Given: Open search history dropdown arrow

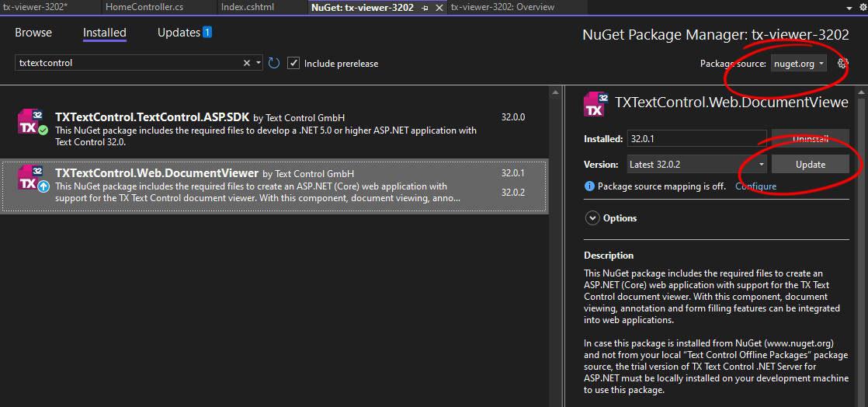Looking at the screenshot, I should [x=259, y=63].
